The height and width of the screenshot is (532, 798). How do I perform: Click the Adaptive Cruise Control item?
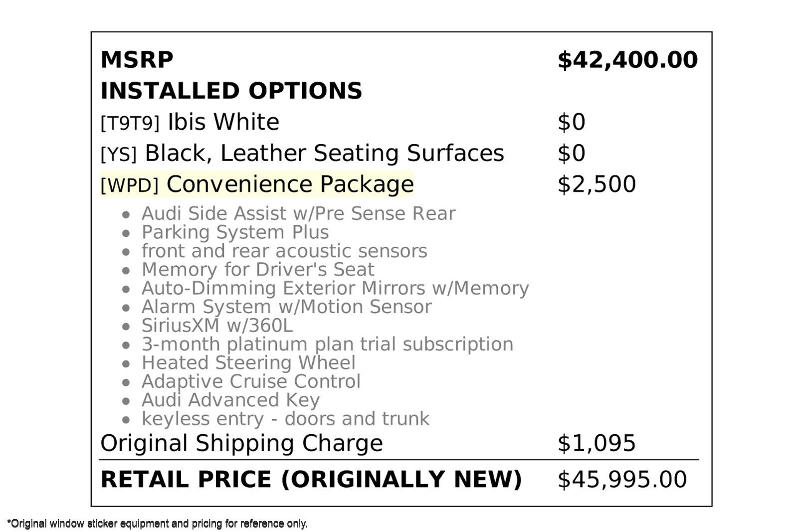(x=250, y=381)
